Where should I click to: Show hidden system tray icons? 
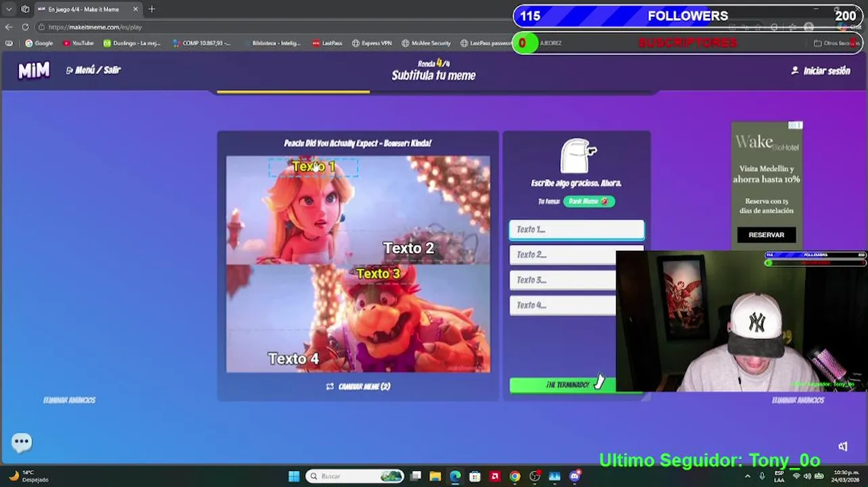coord(747,476)
